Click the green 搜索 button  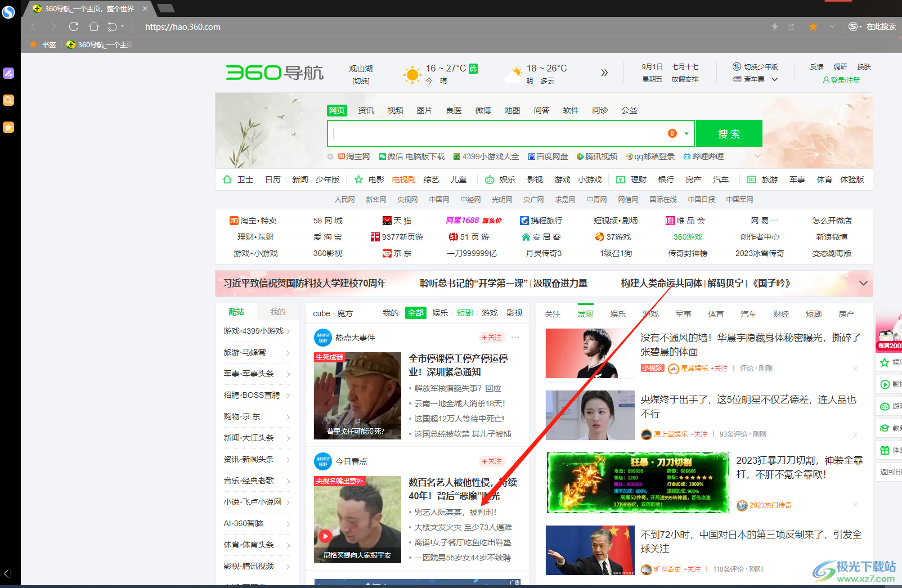click(729, 133)
